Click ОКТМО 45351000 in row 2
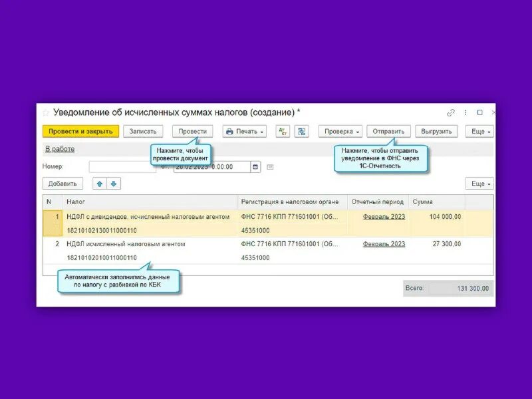Screen dimensions: 532x399 255,257
